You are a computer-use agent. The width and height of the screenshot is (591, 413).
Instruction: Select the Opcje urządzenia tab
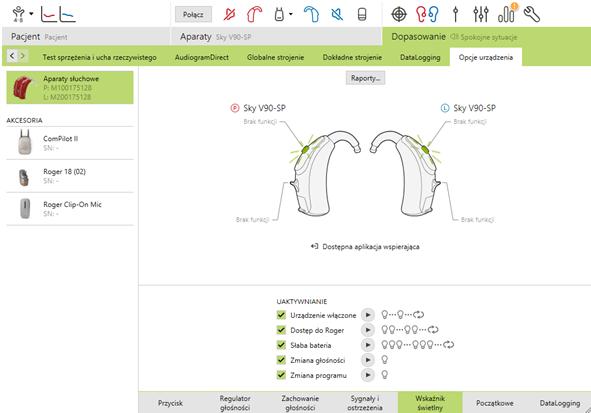486,57
